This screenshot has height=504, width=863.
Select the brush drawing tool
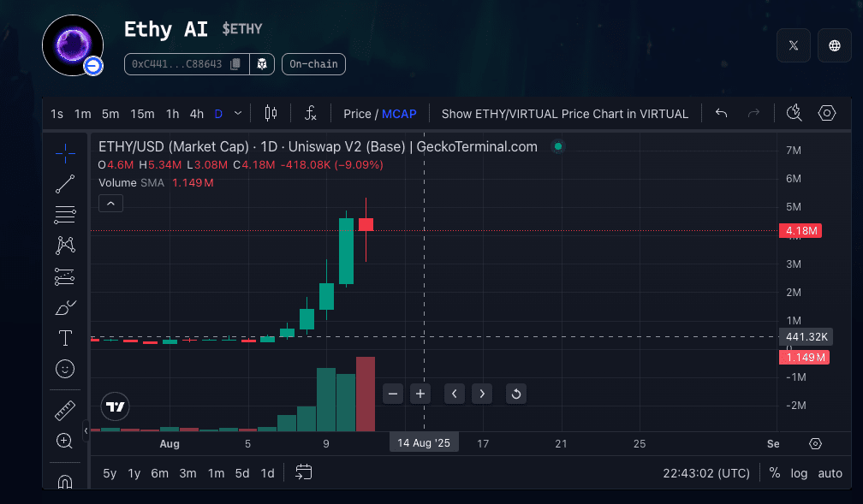[x=65, y=307]
